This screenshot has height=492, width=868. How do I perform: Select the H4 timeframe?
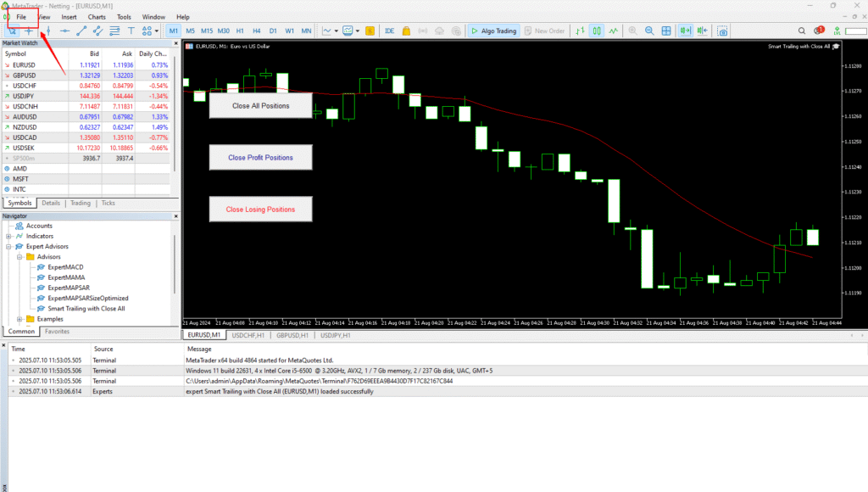pyautogui.click(x=256, y=31)
